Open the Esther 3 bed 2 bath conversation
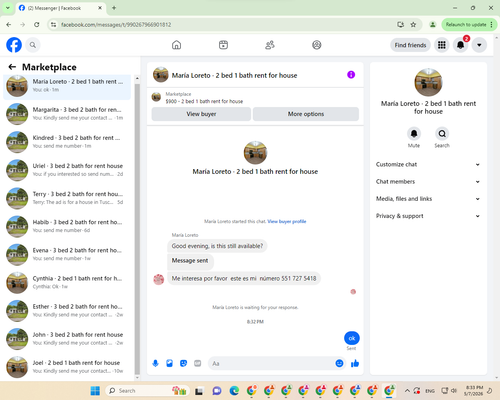The width and height of the screenshot is (500, 400). pos(67,310)
